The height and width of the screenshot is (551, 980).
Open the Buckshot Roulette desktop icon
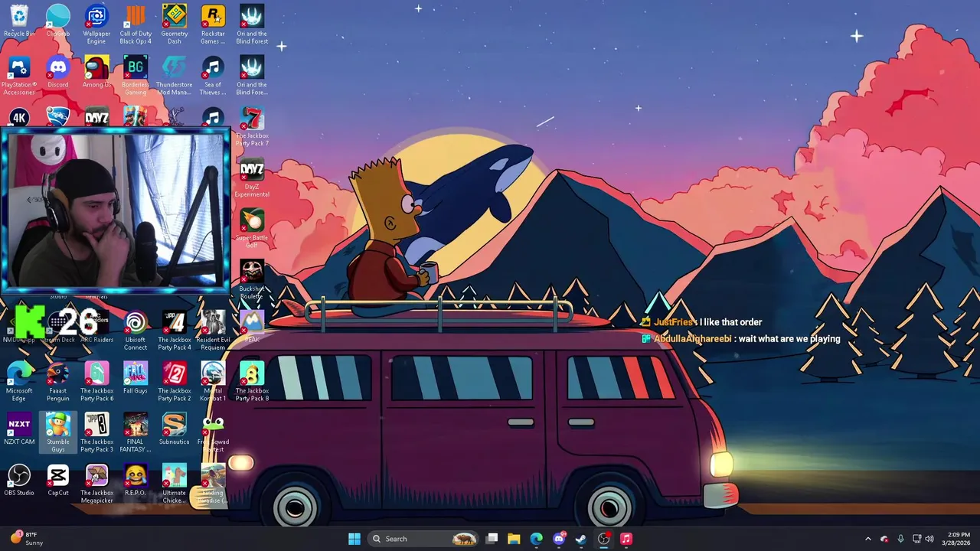tap(252, 279)
